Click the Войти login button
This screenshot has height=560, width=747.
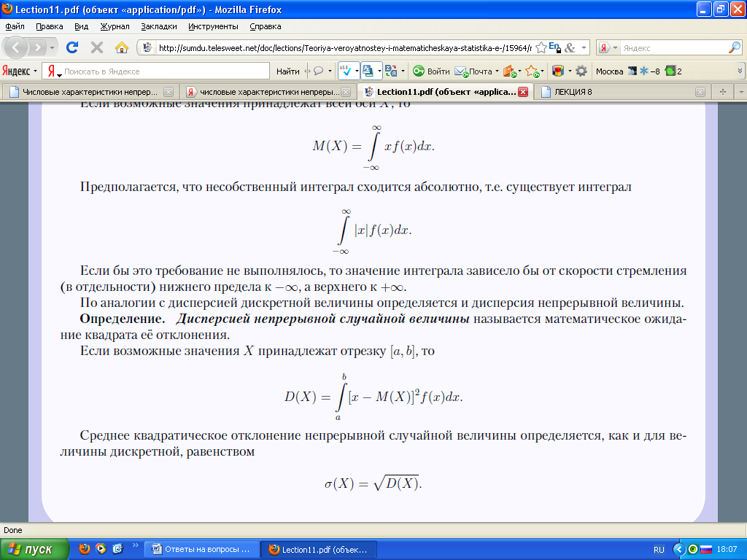431,71
